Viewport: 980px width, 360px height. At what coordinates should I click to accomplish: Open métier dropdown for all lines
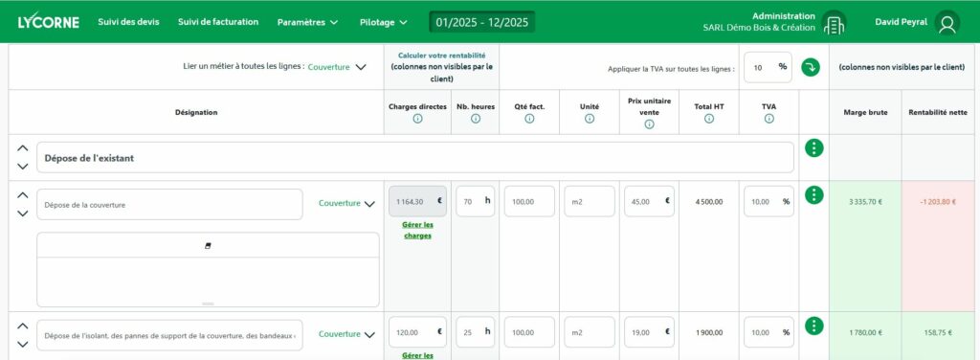click(337, 67)
